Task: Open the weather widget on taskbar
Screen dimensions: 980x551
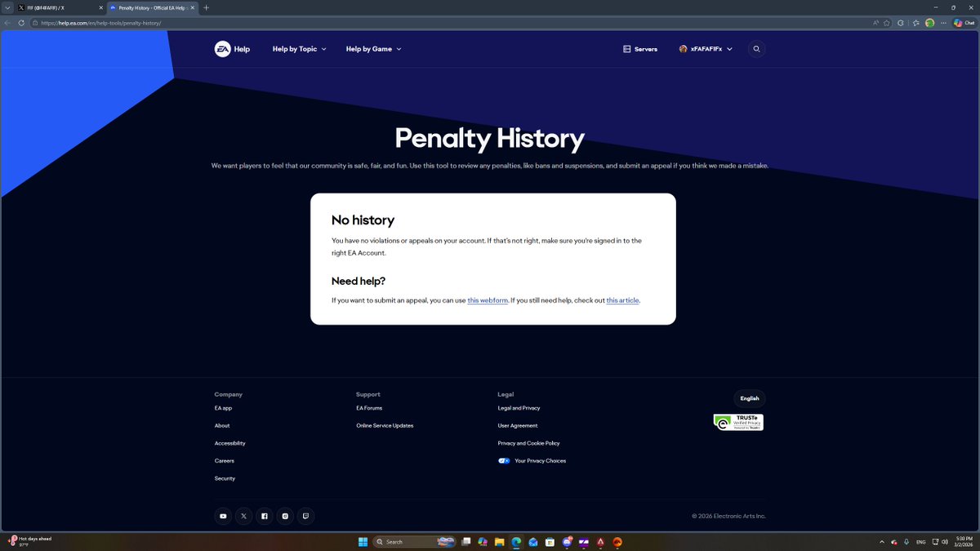Action: click(x=30, y=541)
